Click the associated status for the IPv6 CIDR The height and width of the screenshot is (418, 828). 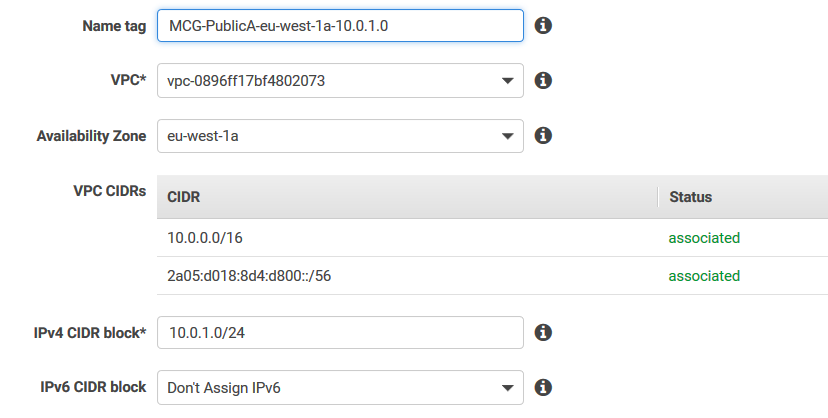(704, 276)
